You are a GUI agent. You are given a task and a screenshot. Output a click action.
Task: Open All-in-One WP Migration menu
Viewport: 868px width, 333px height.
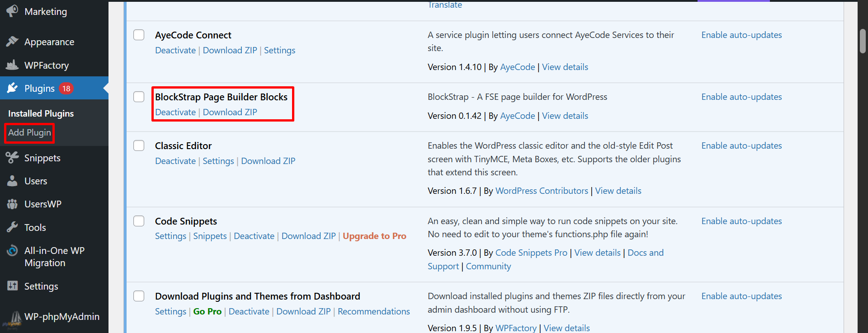pyautogui.click(x=54, y=257)
